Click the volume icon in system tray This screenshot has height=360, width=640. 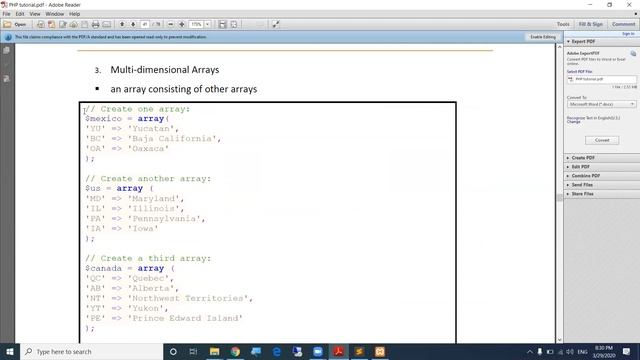[570, 351]
